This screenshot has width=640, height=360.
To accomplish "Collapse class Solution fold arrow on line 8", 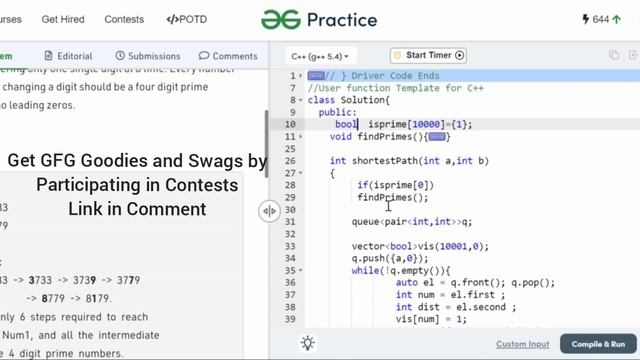I will [x=301, y=100].
